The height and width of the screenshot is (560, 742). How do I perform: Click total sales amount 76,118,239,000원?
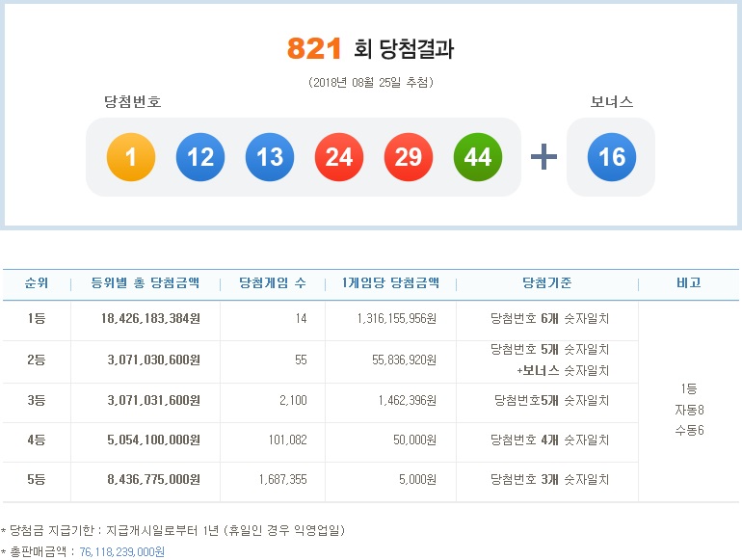(122, 551)
